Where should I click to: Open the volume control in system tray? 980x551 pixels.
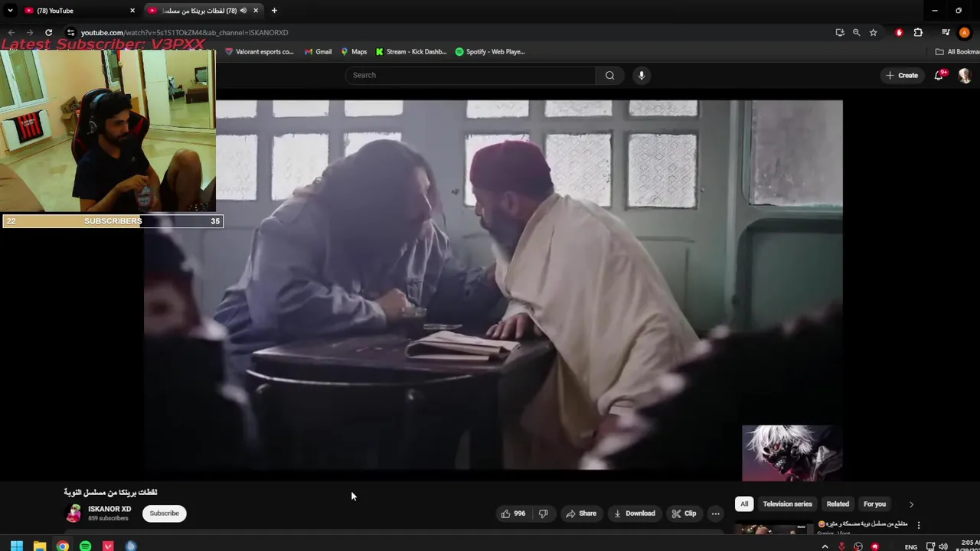click(x=943, y=546)
